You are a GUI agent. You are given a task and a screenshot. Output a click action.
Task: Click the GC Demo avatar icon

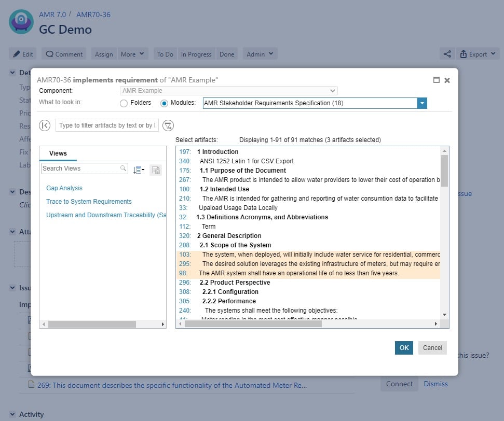point(21,21)
